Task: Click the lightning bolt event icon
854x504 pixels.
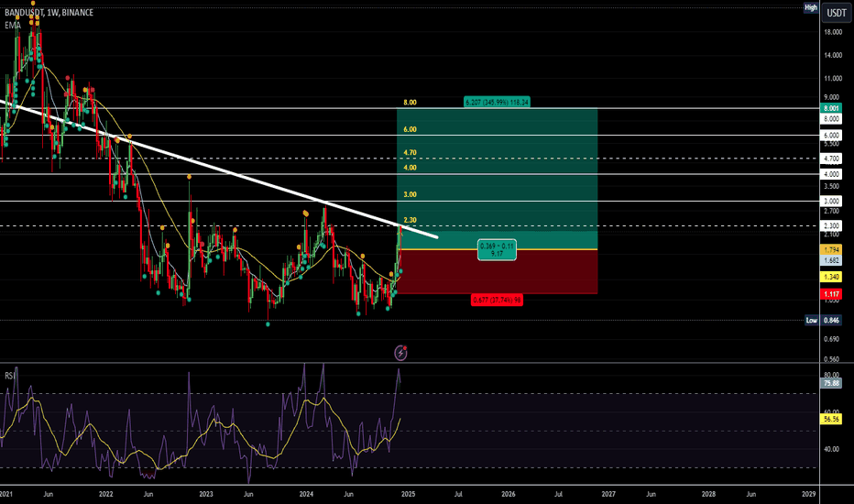Action: 400,353
